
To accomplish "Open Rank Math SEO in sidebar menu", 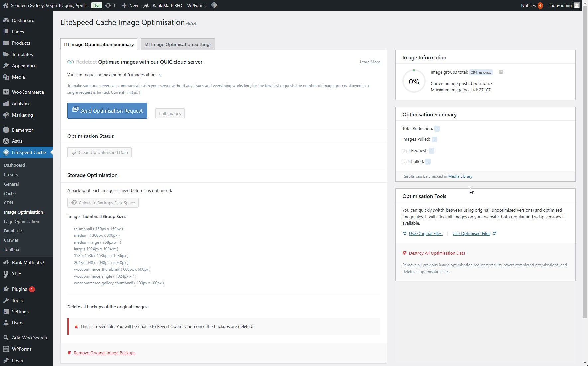I will [x=28, y=262].
